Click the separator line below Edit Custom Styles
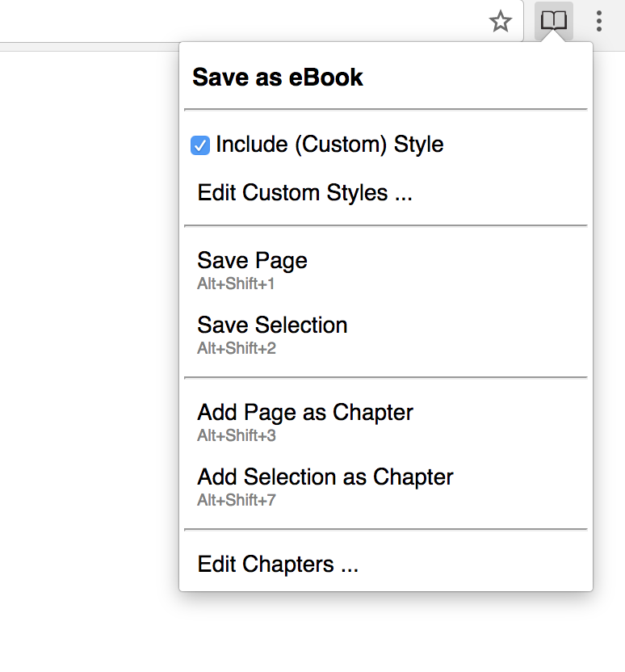Image resolution: width=625 pixels, height=672 pixels. pos(385,226)
